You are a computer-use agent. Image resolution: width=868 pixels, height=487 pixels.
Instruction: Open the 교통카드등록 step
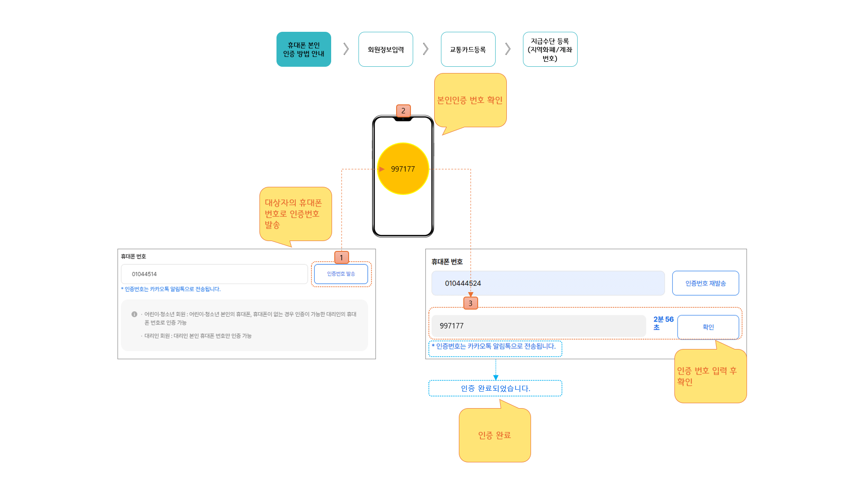pos(468,49)
